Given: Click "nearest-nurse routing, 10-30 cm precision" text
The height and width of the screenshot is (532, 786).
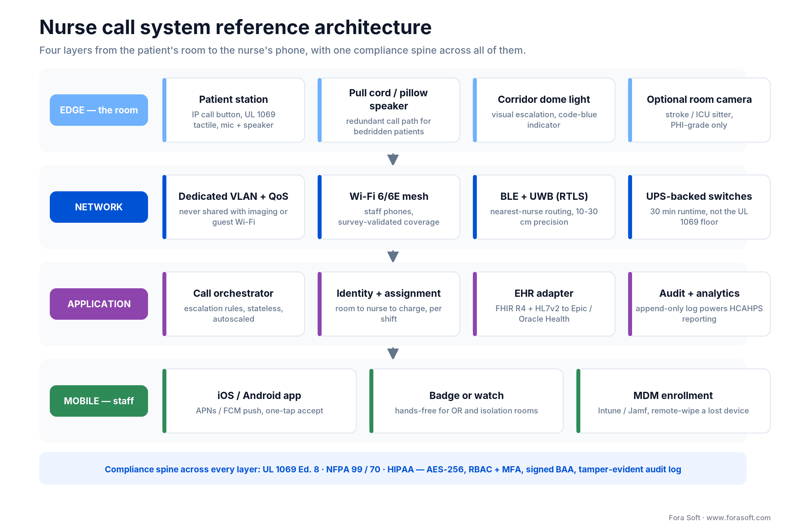Looking at the screenshot, I should click(544, 217).
